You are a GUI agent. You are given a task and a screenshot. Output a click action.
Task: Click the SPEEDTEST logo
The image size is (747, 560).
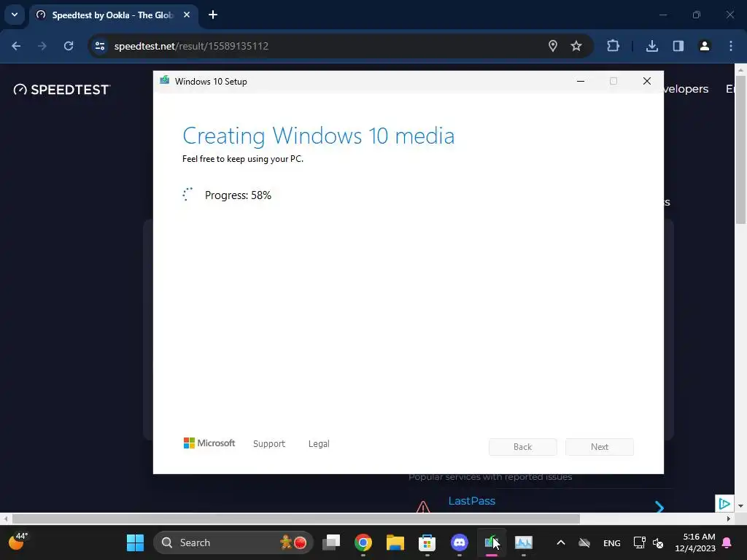[61, 90]
